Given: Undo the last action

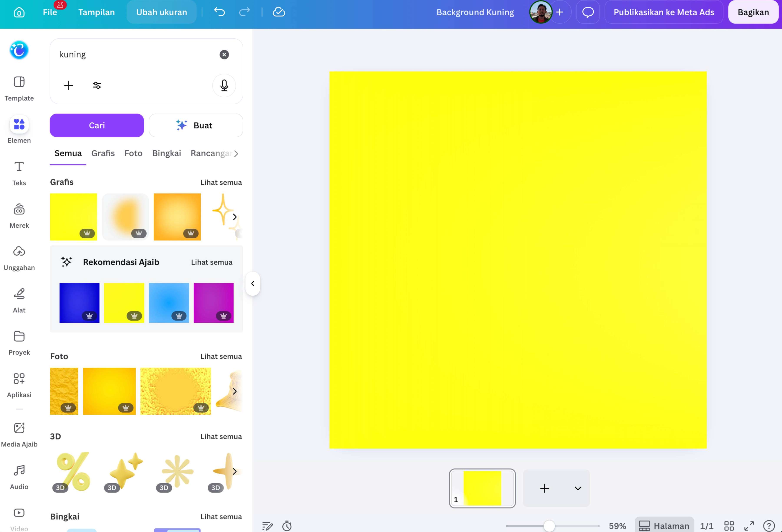Looking at the screenshot, I should coord(219,12).
